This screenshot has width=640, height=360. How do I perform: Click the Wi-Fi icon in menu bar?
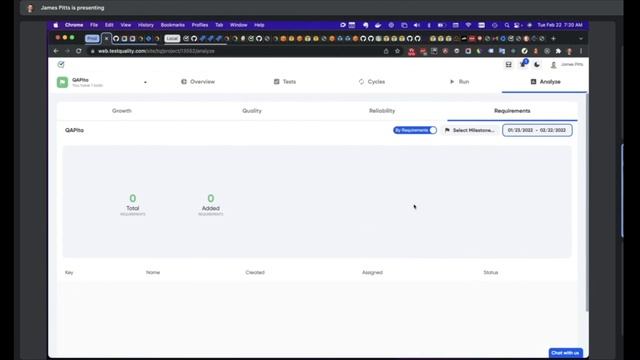(x=468, y=25)
